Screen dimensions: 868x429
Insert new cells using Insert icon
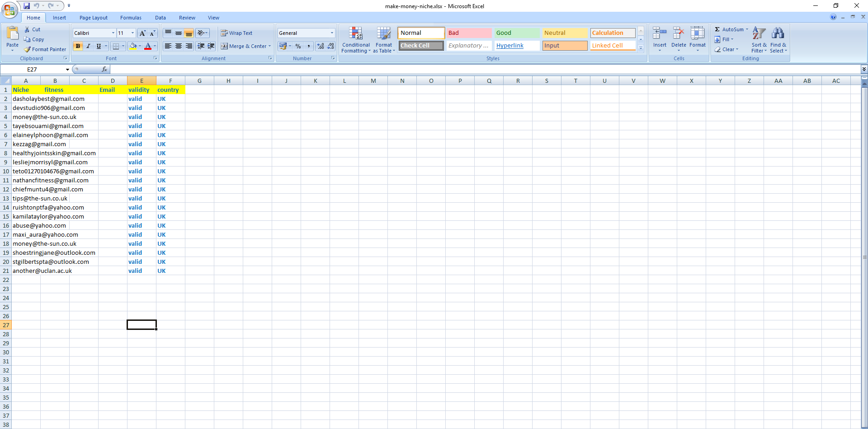660,36
